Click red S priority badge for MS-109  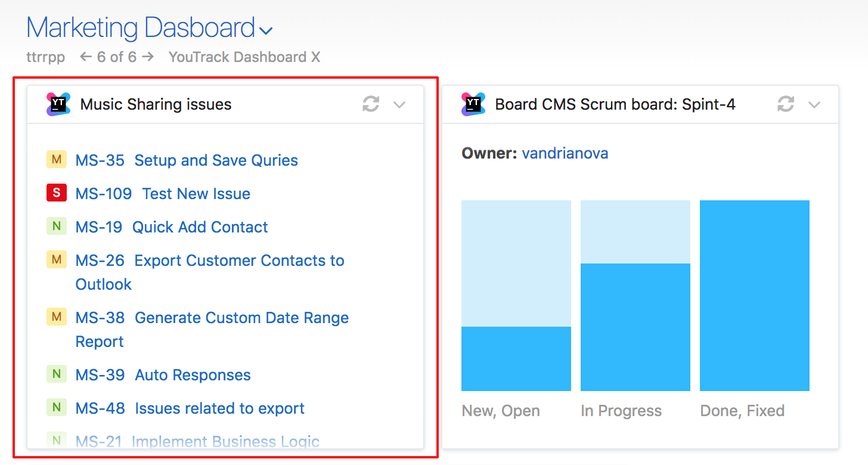pyautogui.click(x=56, y=193)
